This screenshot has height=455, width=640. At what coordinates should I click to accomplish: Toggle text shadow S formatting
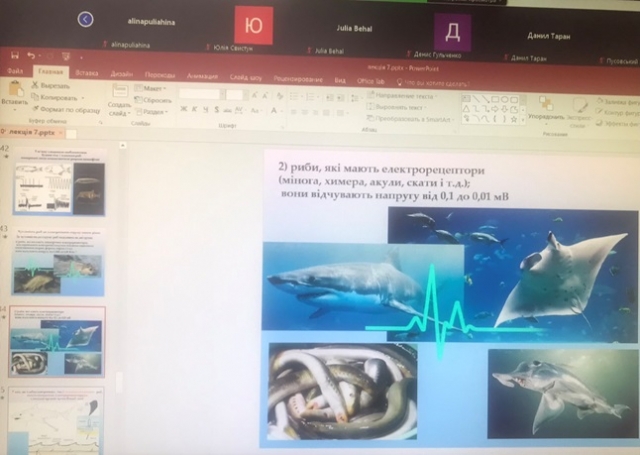pos(216,109)
